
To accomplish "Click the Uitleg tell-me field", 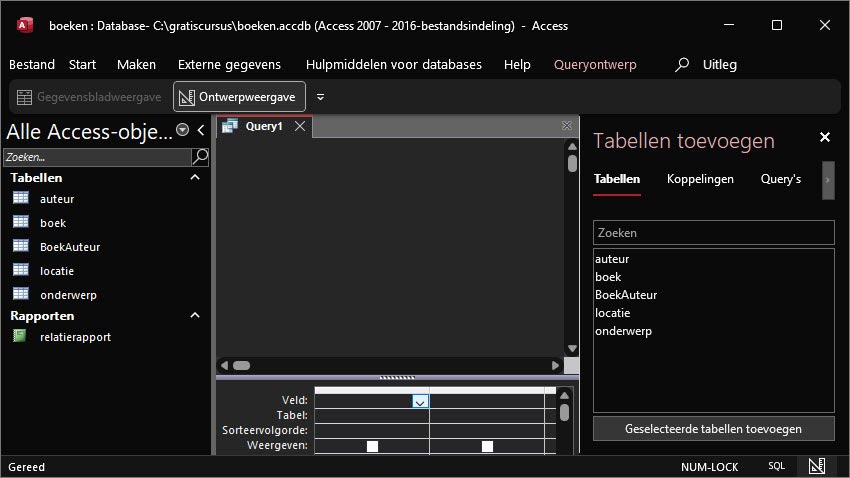I will (x=720, y=64).
